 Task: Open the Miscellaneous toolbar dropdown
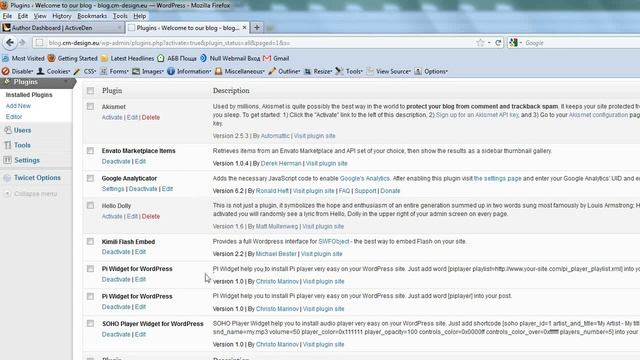pos(240,71)
